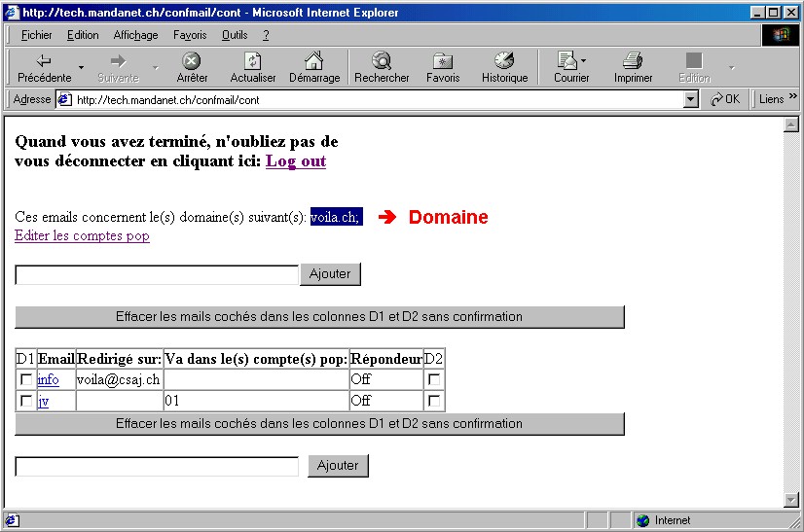Click the top Ajouter button
The width and height of the screenshot is (804, 532).
[330, 274]
